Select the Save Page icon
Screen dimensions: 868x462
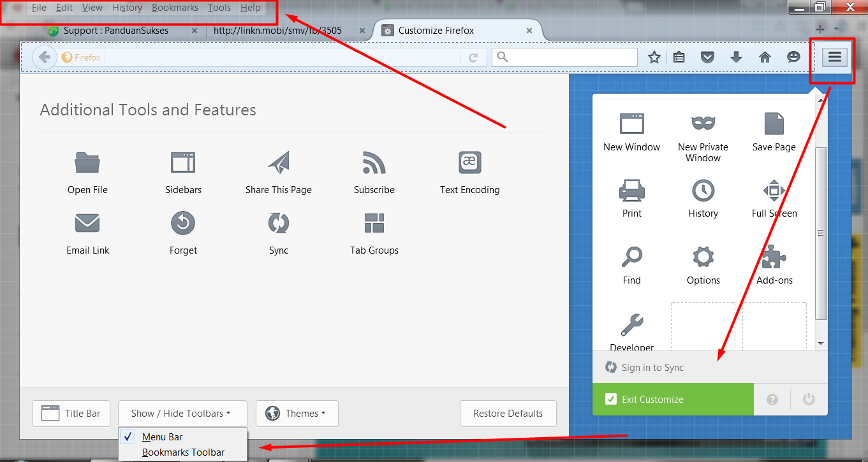(774, 124)
